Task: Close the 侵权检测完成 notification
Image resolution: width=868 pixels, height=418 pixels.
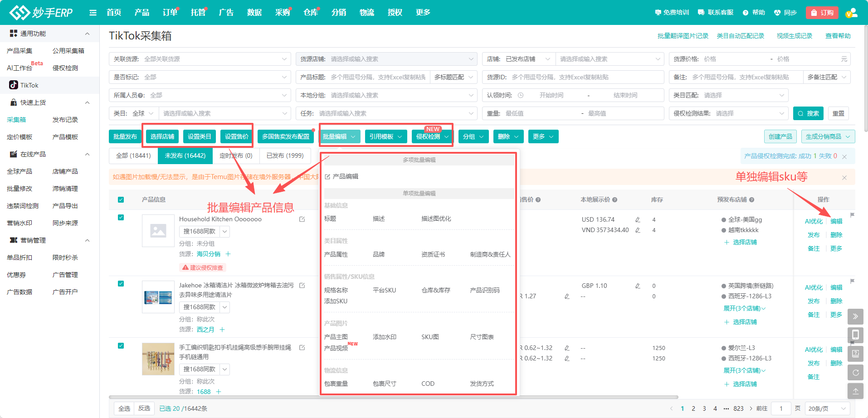Action: (x=844, y=156)
